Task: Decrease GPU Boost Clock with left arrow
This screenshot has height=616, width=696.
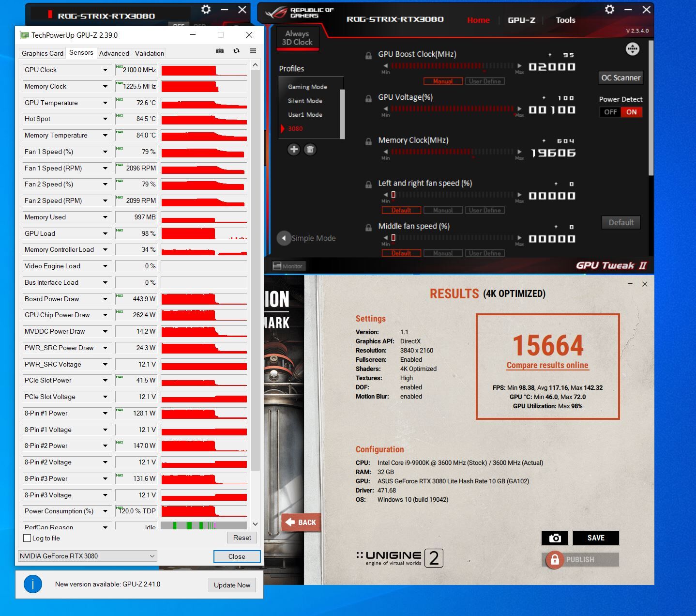Action: 386,66
